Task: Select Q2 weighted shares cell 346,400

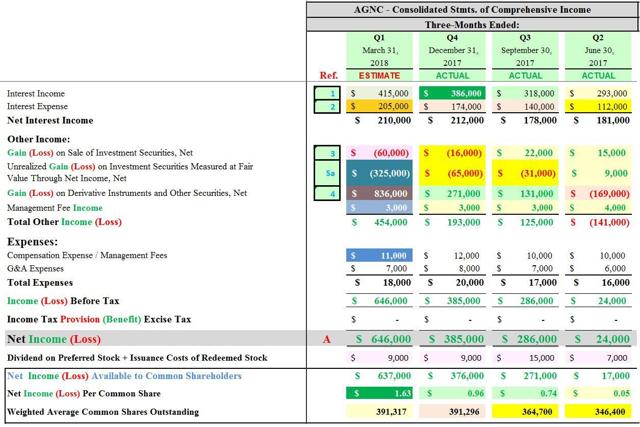Action: [x=598, y=411]
